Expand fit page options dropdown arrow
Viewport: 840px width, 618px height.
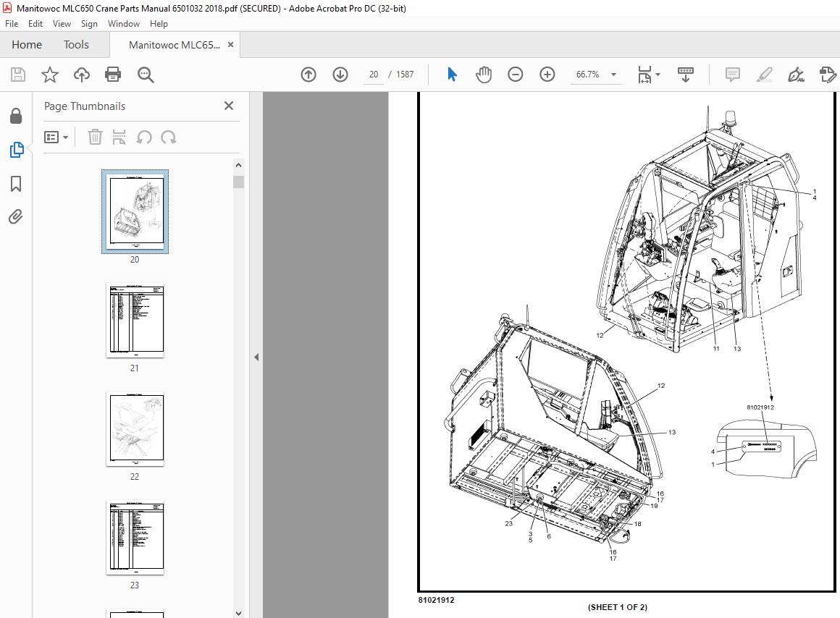coord(658,75)
